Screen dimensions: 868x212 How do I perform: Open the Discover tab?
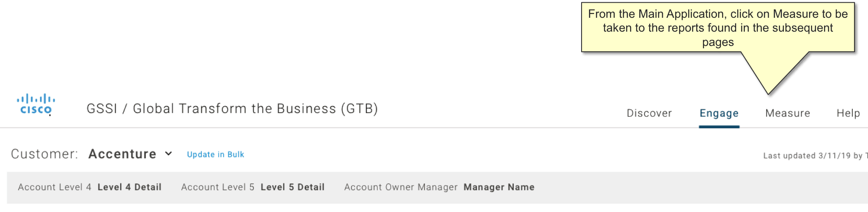[649, 113]
